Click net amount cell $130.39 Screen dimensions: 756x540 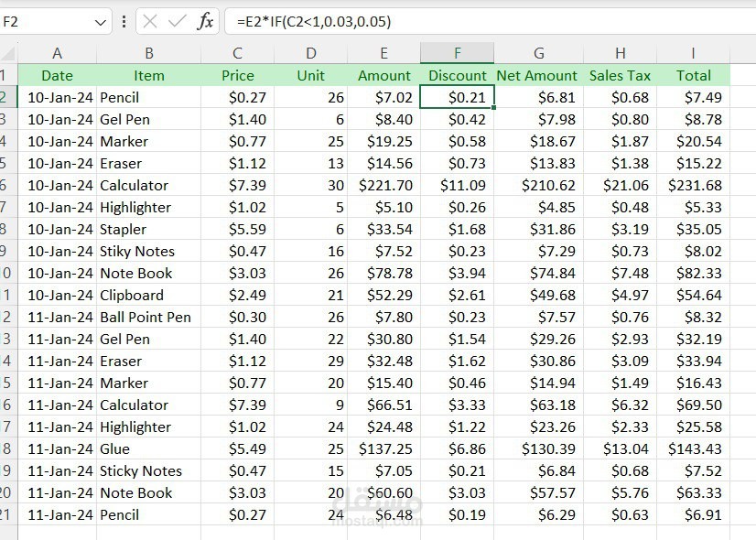pyautogui.click(x=538, y=448)
